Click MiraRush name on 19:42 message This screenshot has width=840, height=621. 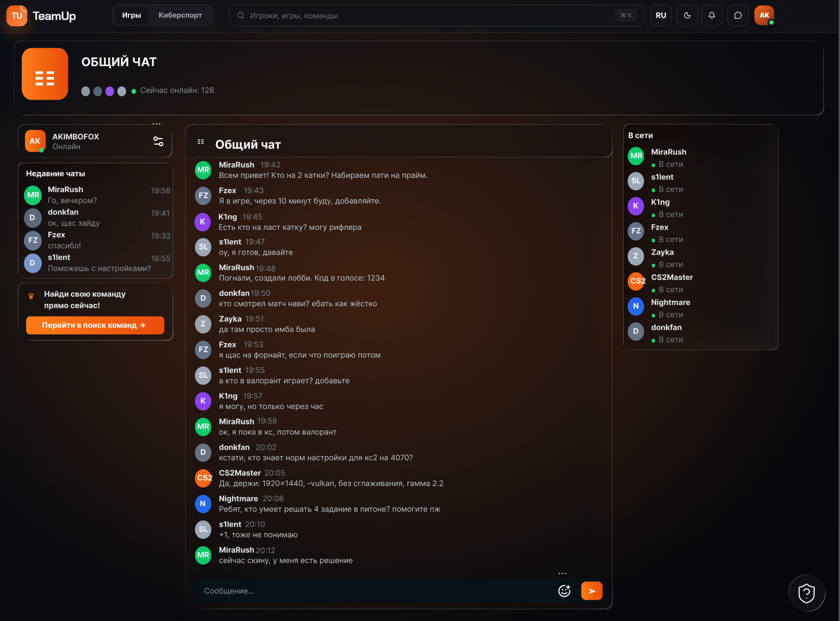(237, 165)
